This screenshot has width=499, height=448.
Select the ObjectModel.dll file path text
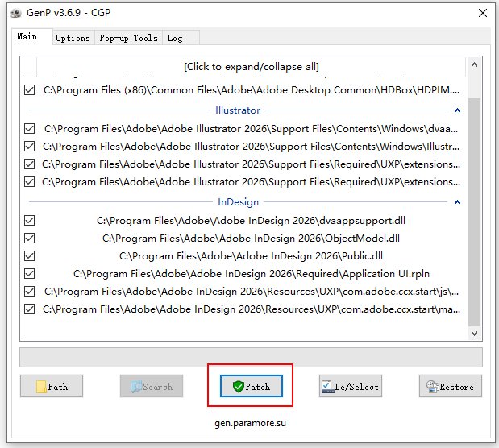coord(251,239)
